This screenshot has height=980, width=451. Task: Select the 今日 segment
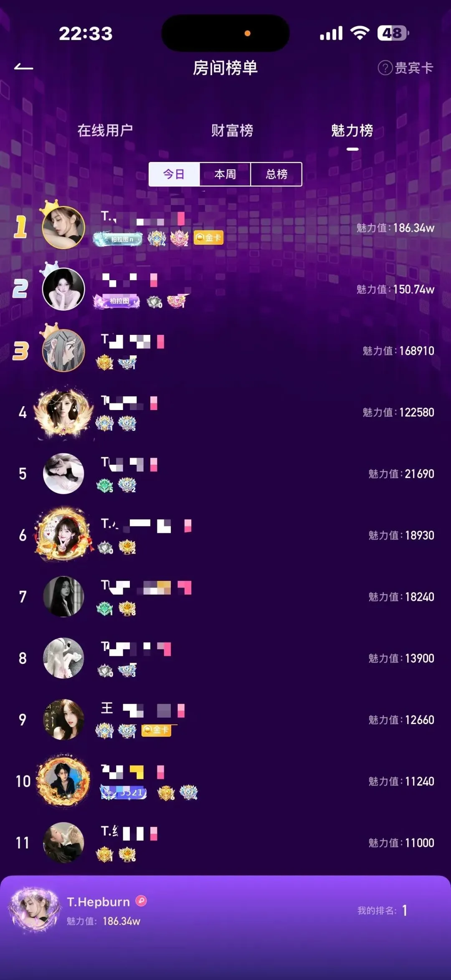[174, 174]
